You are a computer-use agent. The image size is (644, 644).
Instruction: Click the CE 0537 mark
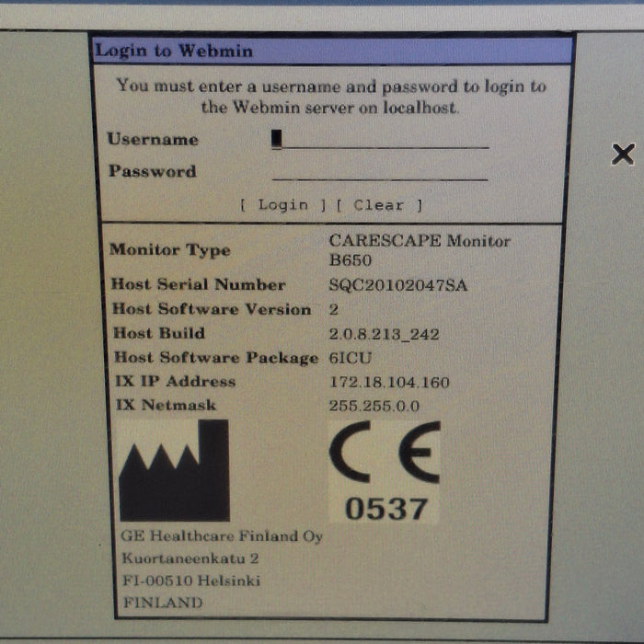pos(385,471)
